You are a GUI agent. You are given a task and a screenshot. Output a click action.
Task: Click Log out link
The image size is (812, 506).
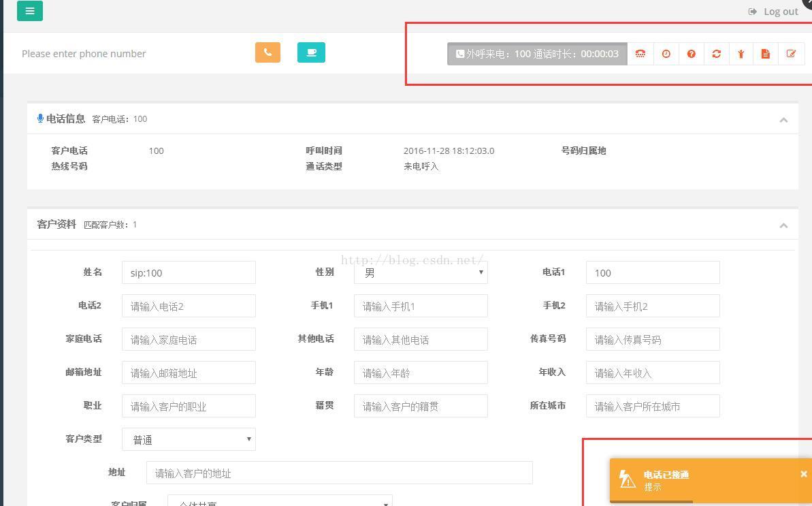click(774, 12)
